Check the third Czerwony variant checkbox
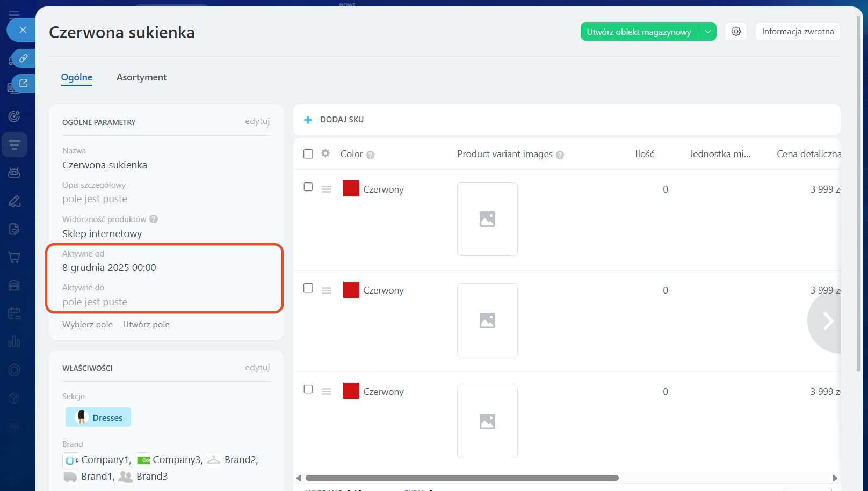868x491 pixels. pyautogui.click(x=308, y=390)
